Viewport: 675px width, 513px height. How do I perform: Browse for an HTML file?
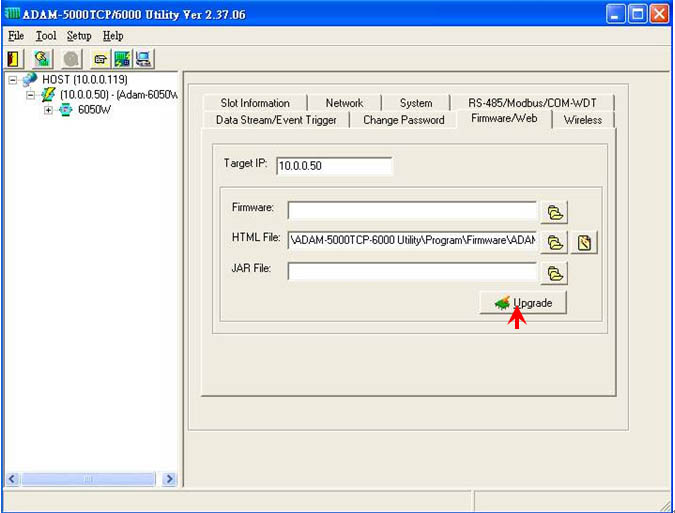pyautogui.click(x=554, y=242)
